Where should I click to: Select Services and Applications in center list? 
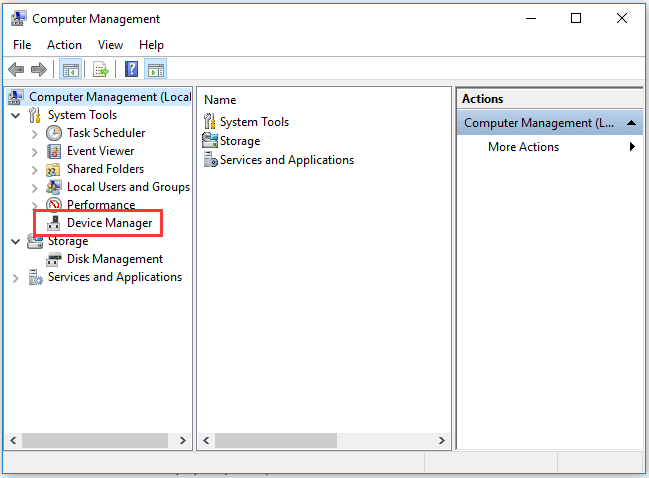click(287, 160)
